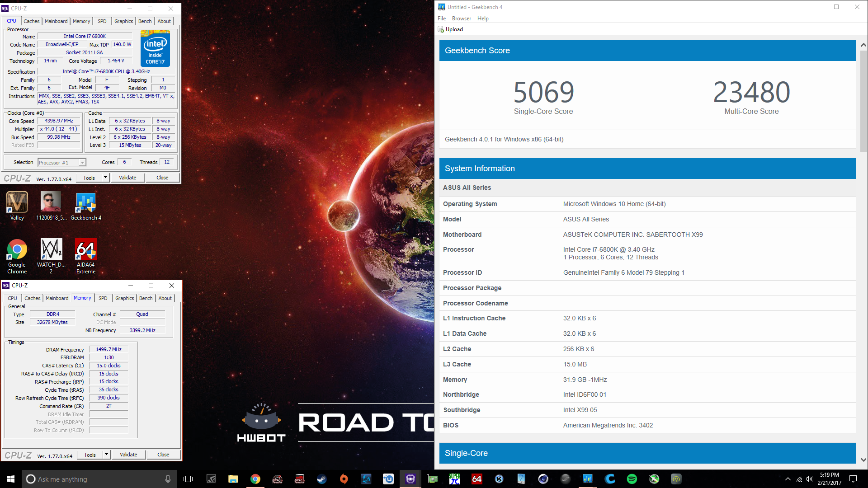868x488 pixels.
Task: Open Origin from the taskbar
Action: click(344, 479)
